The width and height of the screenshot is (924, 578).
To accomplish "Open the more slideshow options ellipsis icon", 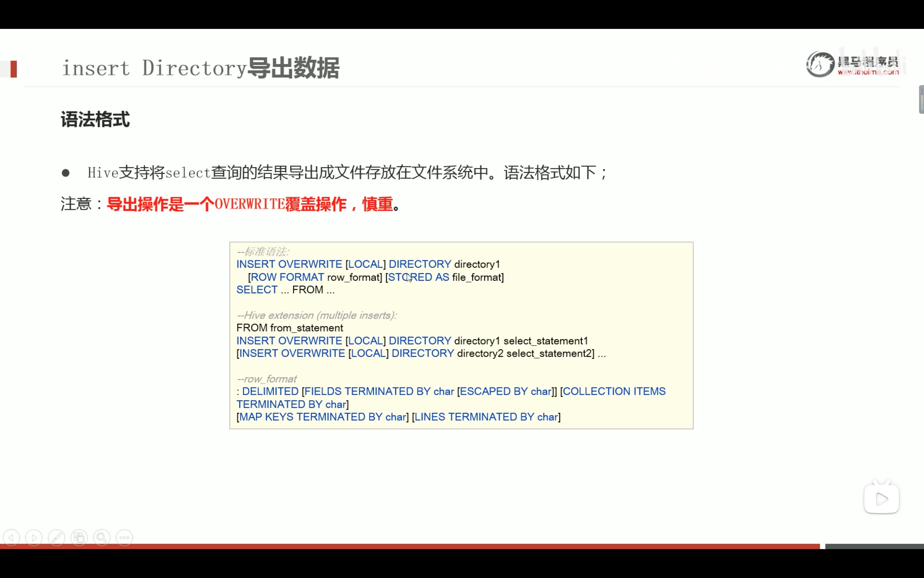I will point(124,538).
